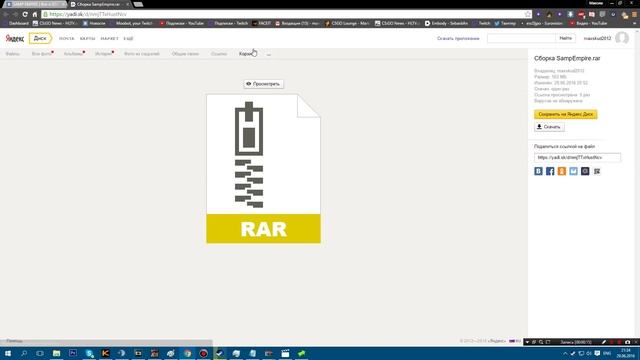Open Task View on the taskbar
The height and width of the screenshot is (360, 640).
pos(40,353)
